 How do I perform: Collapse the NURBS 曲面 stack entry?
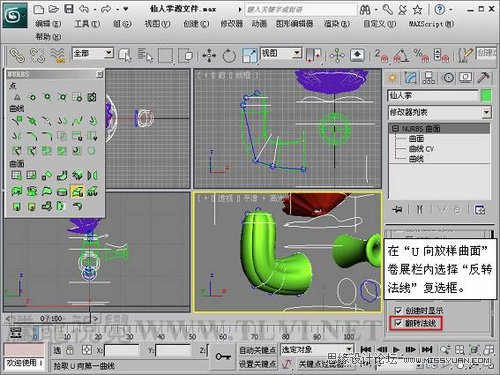[x=395, y=128]
